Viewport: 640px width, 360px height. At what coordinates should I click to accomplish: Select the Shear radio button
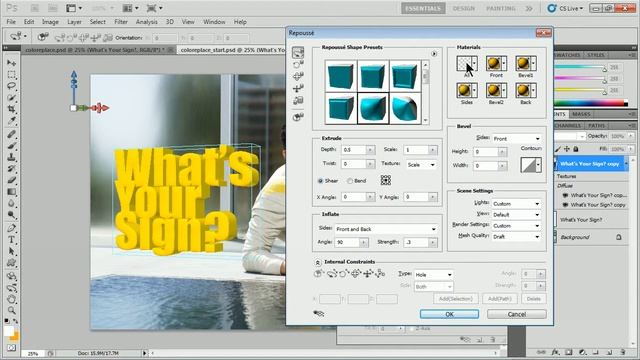click(320, 181)
